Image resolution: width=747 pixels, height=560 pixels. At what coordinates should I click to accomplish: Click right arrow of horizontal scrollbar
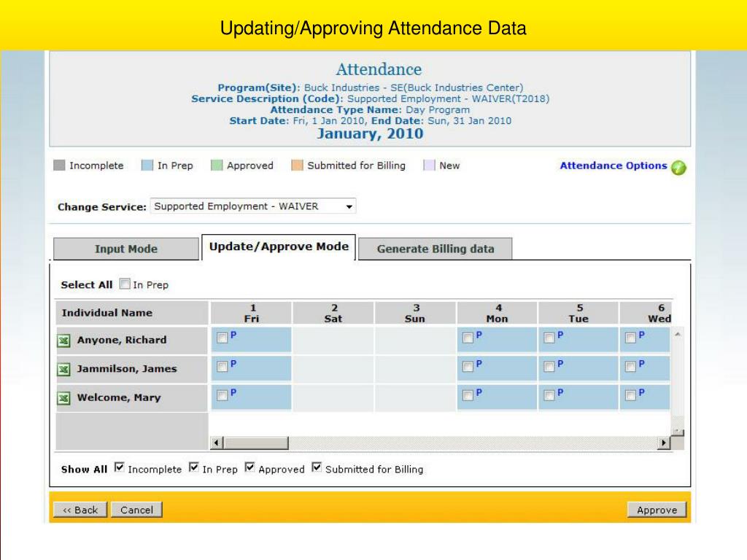[x=664, y=443]
